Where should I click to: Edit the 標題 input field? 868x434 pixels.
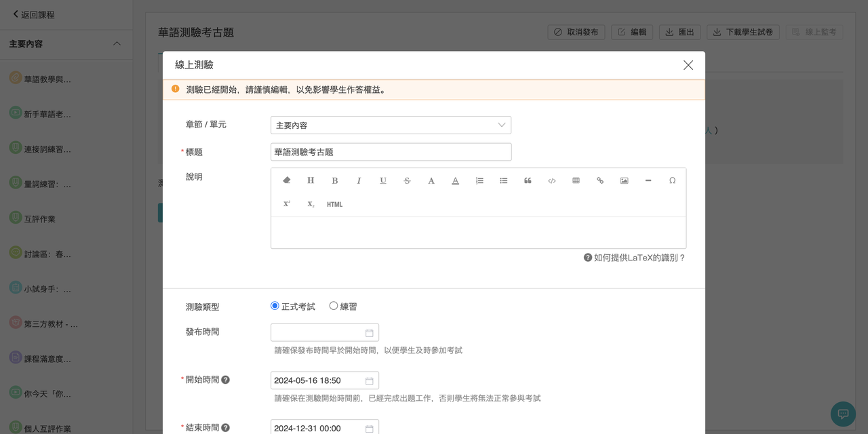click(391, 152)
